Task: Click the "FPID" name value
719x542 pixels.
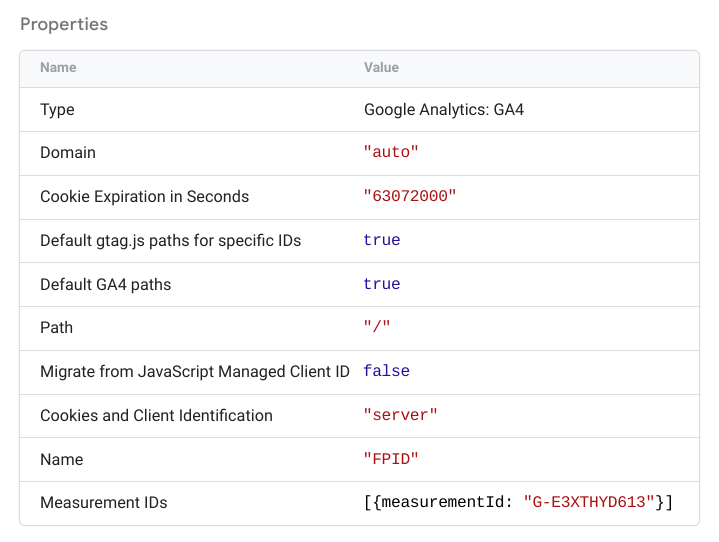Action: click(x=391, y=460)
